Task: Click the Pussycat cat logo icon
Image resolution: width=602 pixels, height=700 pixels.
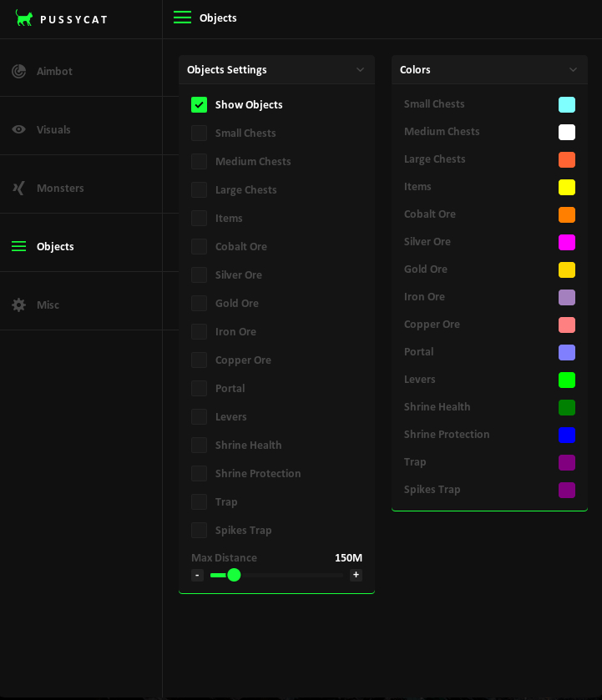Action: (x=24, y=18)
